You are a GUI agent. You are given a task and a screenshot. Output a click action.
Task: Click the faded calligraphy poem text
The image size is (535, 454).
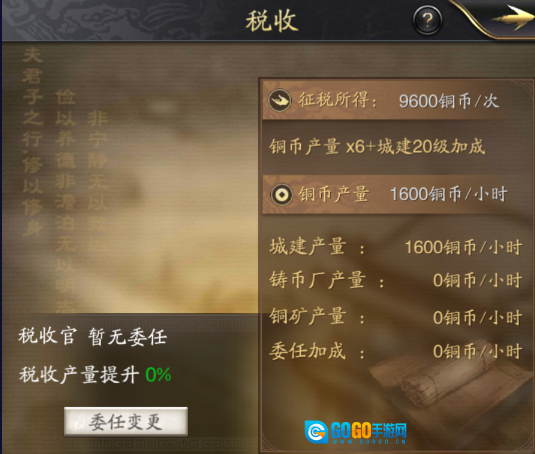pyautogui.click(x=65, y=177)
